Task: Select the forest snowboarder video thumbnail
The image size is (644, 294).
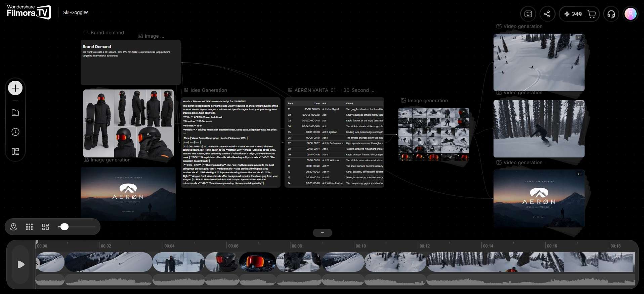Action: [539, 128]
